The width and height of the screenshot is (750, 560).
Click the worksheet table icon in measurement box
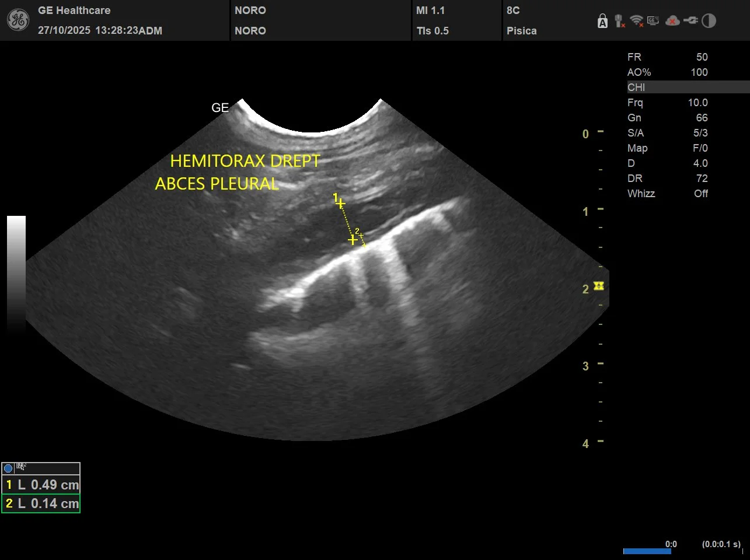21,467
